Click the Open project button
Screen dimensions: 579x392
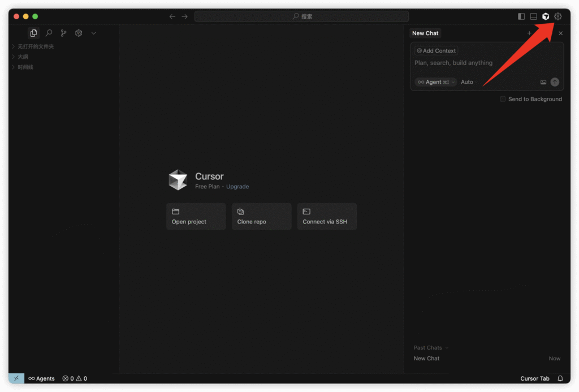click(196, 217)
